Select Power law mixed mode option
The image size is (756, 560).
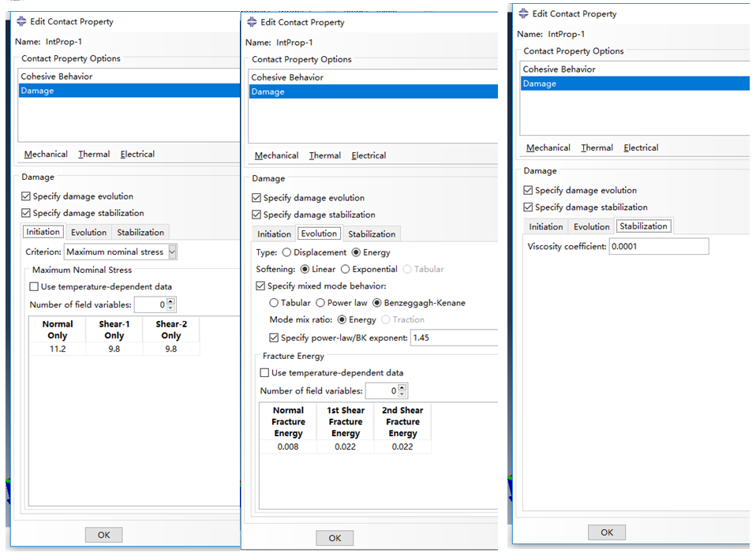coord(320,303)
